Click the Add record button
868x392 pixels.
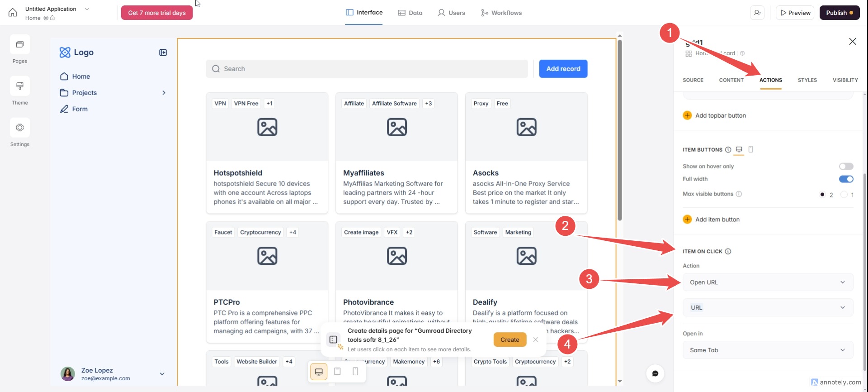click(x=563, y=69)
